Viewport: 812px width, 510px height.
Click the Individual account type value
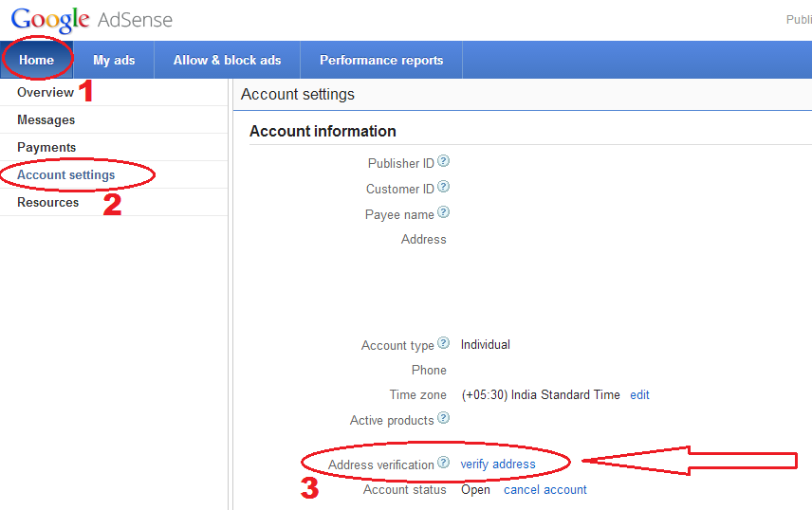coord(486,345)
